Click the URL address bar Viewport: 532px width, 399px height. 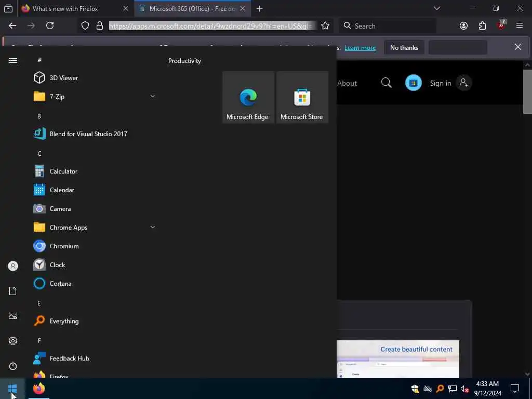coord(212,26)
